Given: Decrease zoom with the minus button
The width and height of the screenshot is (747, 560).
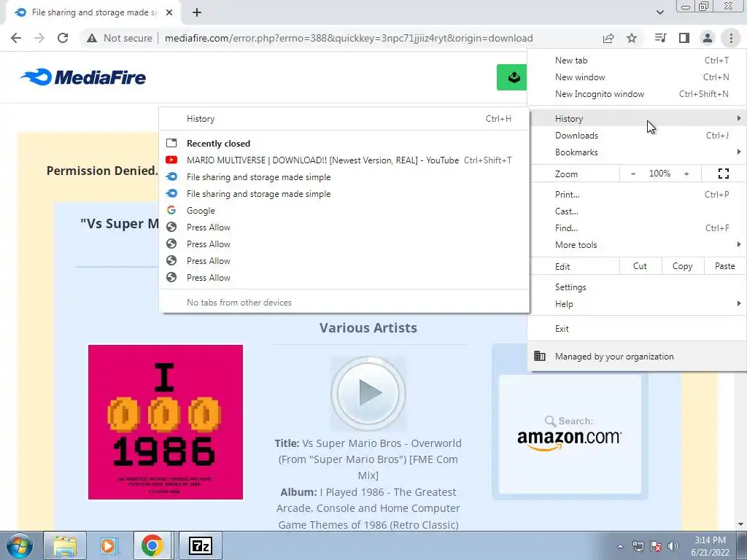Looking at the screenshot, I should pos(633,174).
